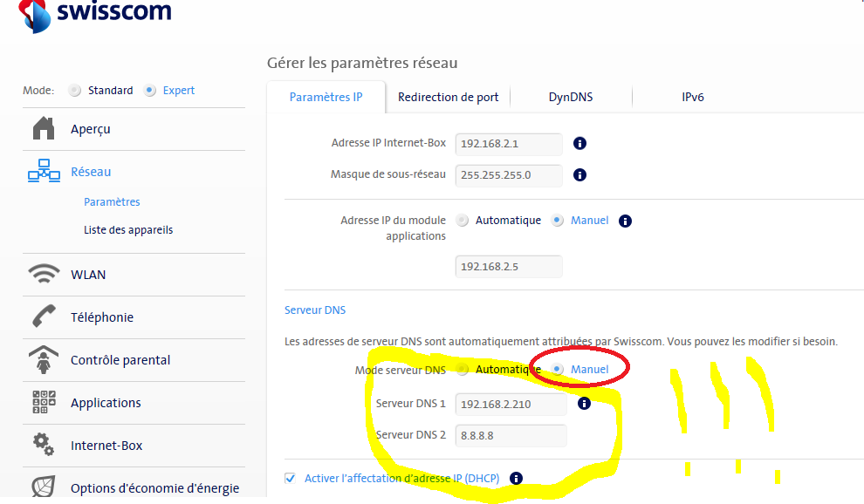Click info icon beside Adresse IP Internet-Box
The width and height of the screenshot is (864, 504).
[x=579, y=144]
